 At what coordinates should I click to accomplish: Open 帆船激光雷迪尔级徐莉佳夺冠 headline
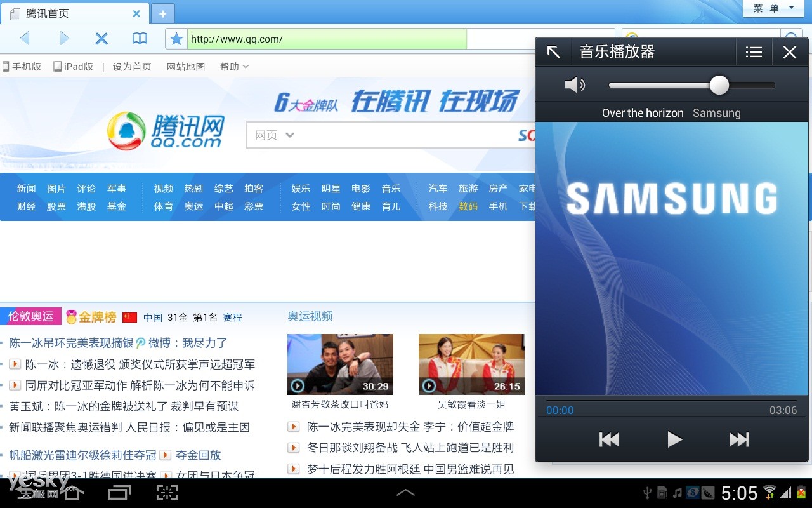(82, 455)
